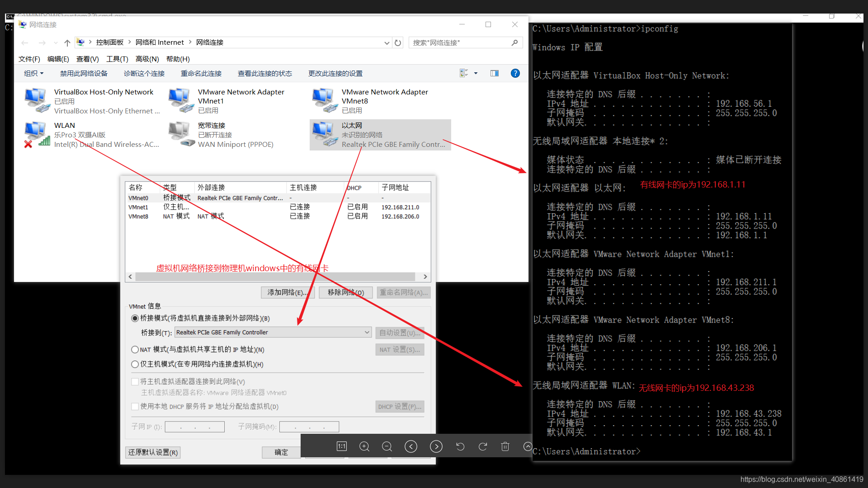Zoom in using image viewer magnifier plus
This screenshot has width=868, height=488.
[364, 446]
